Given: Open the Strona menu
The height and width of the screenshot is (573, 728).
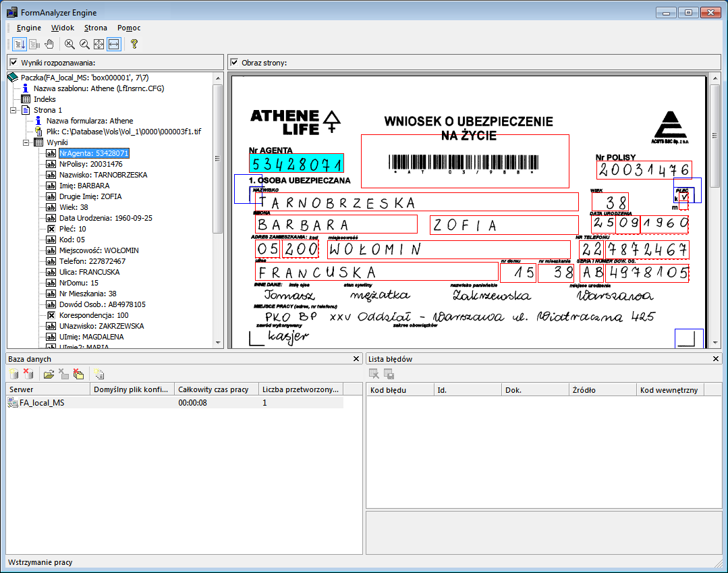Looking at the screenshot, I should pyautogui.click(x=95, y=28).
